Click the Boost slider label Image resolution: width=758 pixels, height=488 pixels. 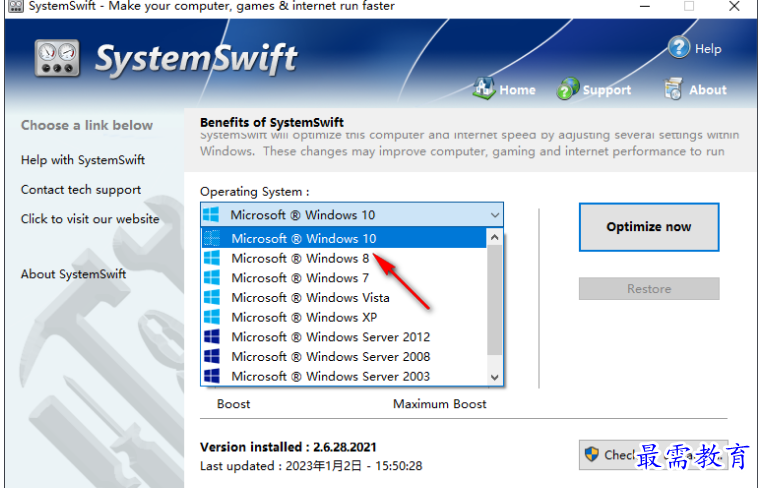(x=233, y=404)
